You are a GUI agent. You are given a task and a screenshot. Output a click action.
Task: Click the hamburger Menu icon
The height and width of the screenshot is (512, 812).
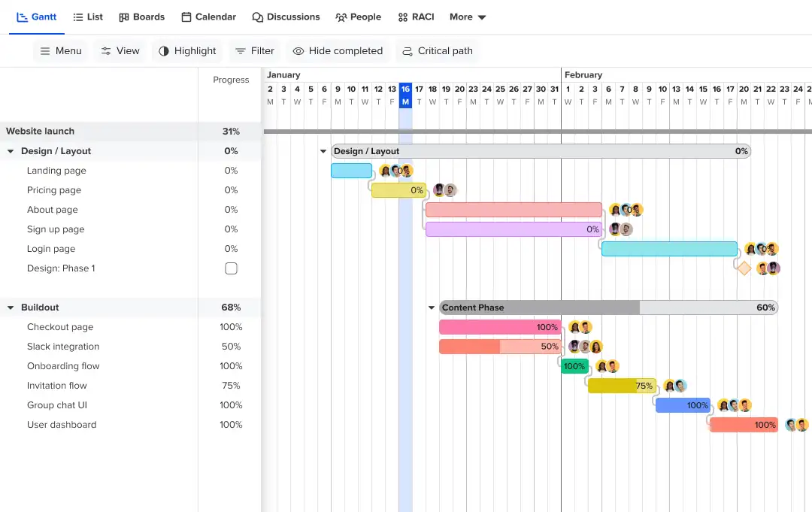pos(44,50)
